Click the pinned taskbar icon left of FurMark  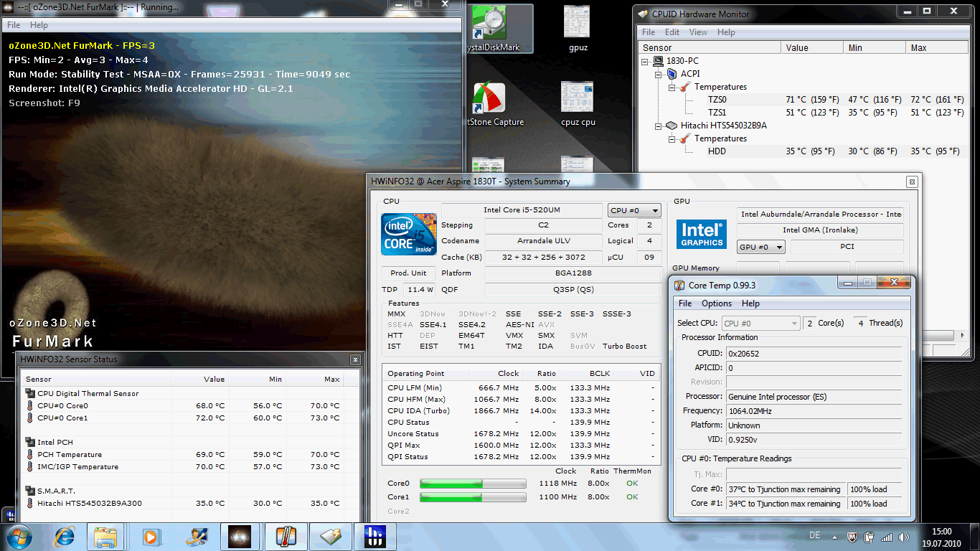click(x=197, y=537)
